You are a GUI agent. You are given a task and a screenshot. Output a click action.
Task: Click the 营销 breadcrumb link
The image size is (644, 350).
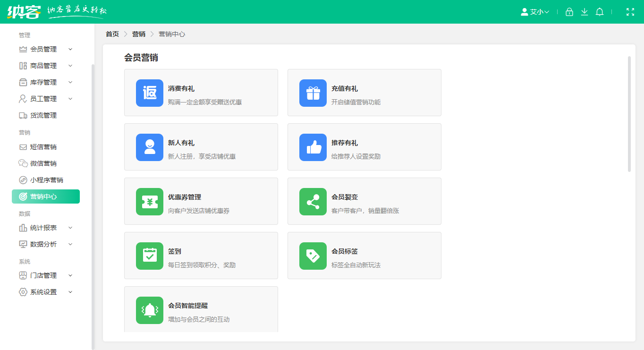[138, 34]
